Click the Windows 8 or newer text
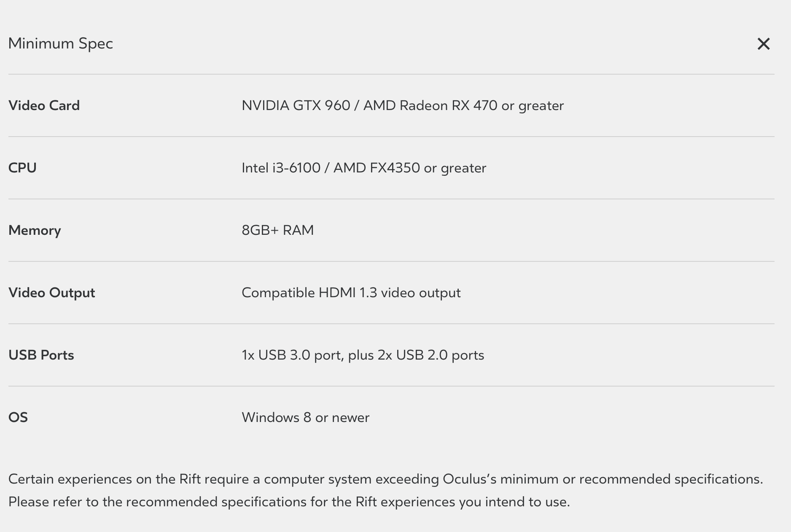This screenshot has height=532, width=791. click(x=306, y=417)
